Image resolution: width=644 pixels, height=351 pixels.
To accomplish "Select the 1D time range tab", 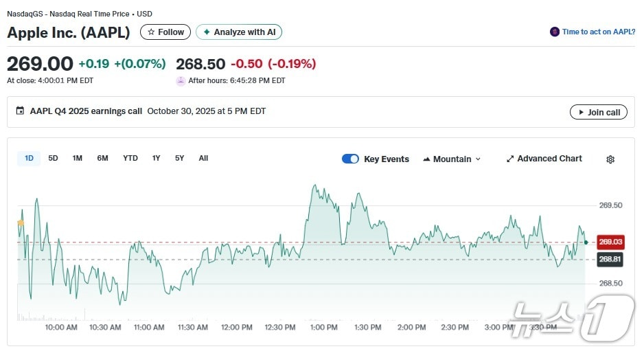I will tap(29, 159).
